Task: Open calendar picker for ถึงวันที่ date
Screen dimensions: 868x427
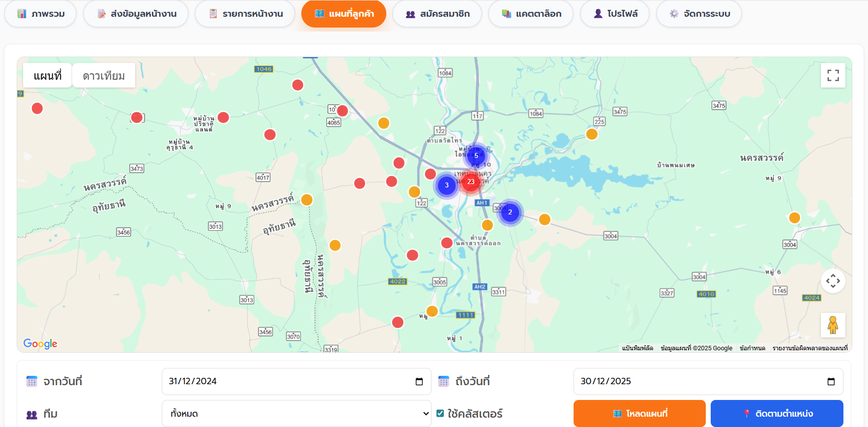Action: click(x=831, y=382)
